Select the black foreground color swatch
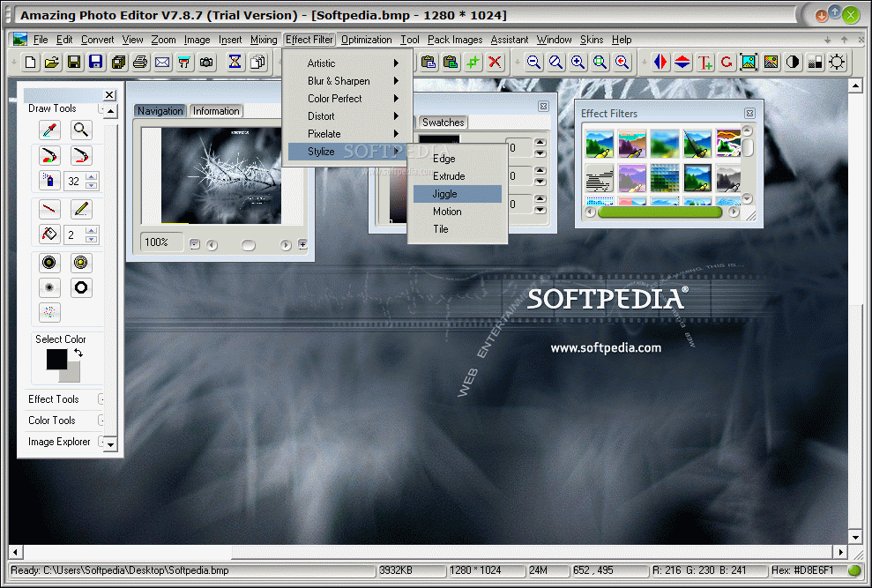872x588 pixels. (56, 360)
